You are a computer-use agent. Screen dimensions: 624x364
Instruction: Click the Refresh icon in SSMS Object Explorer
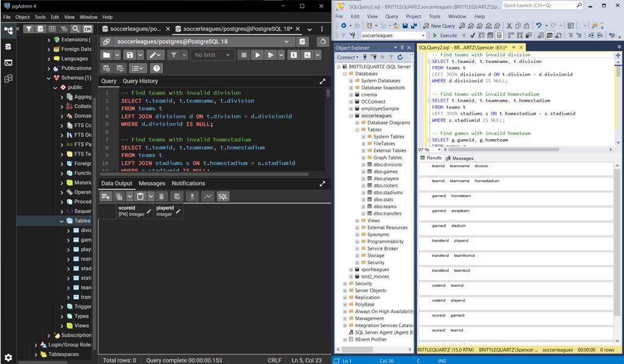(x=400, y=57)
